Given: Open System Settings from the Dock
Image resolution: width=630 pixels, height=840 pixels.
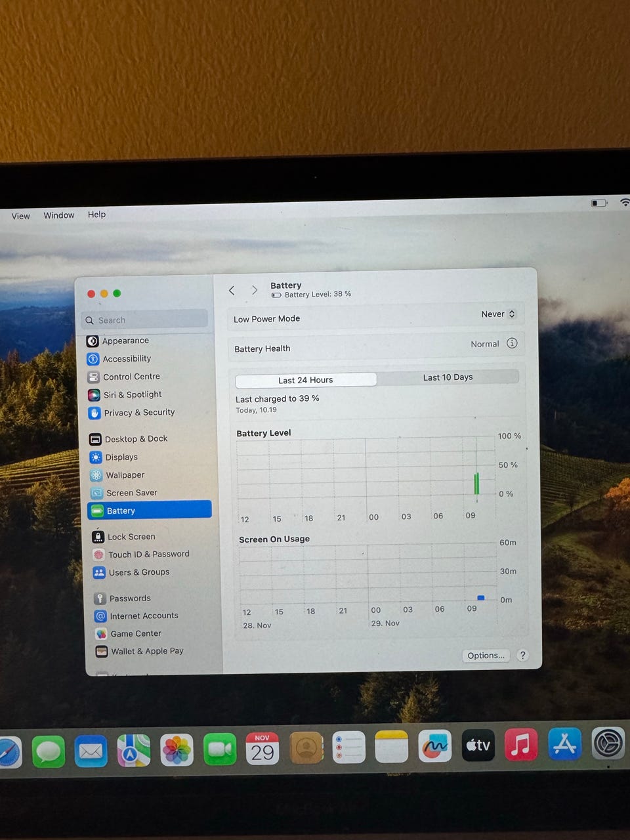Looking at the screenshot, I should click(x=608, y=744).
